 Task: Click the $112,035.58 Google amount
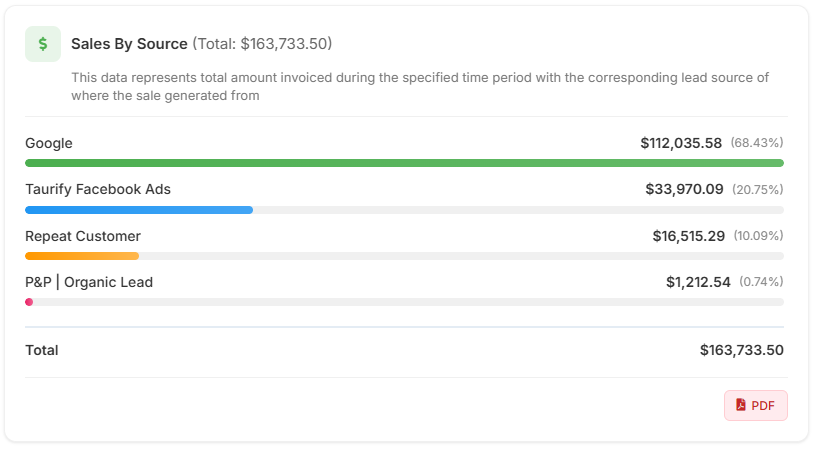click(681, 143)
